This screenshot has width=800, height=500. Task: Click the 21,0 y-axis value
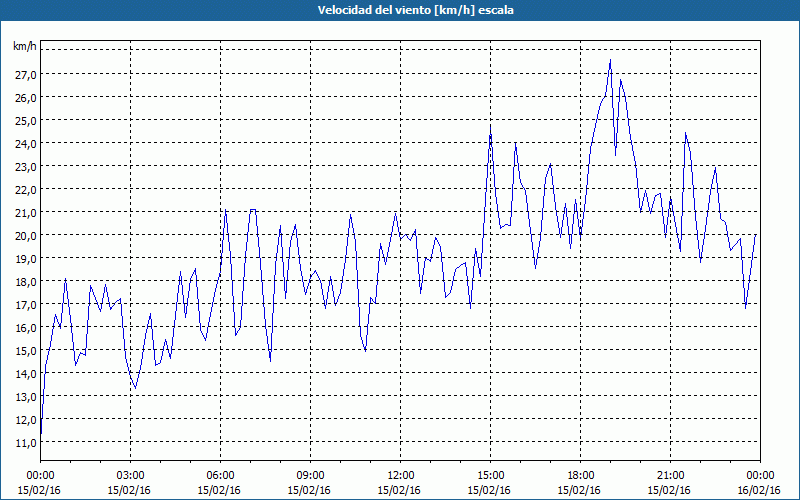click(x=25, y=212)
